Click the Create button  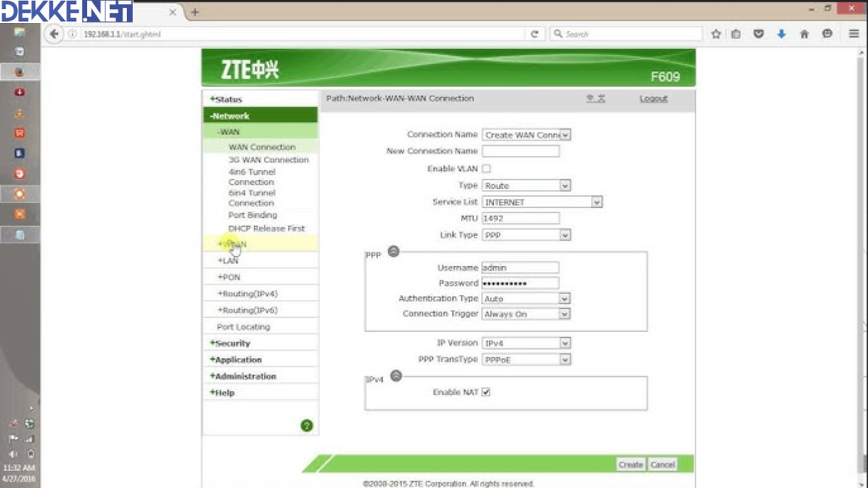(631, 464)
